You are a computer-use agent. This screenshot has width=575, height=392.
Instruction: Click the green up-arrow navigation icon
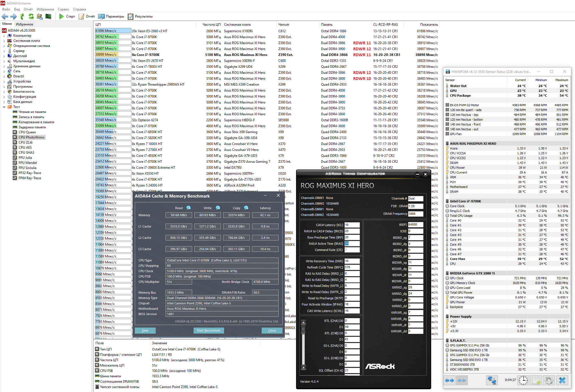(22, 16)
